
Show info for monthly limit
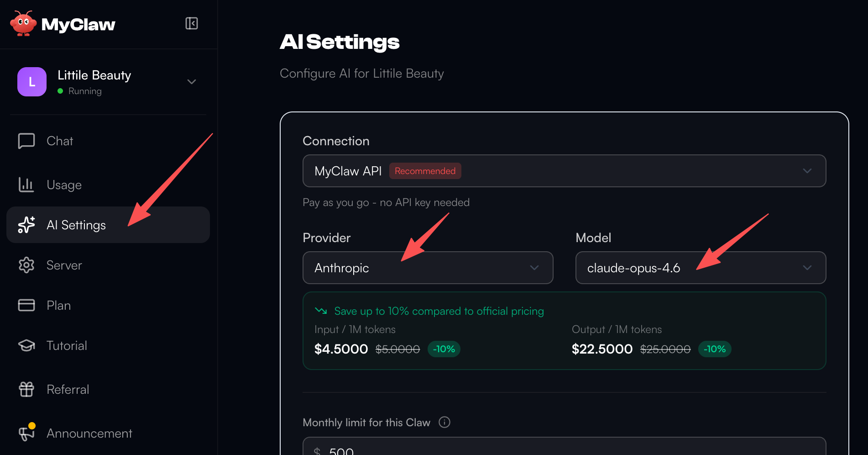(x=444, y=422)
